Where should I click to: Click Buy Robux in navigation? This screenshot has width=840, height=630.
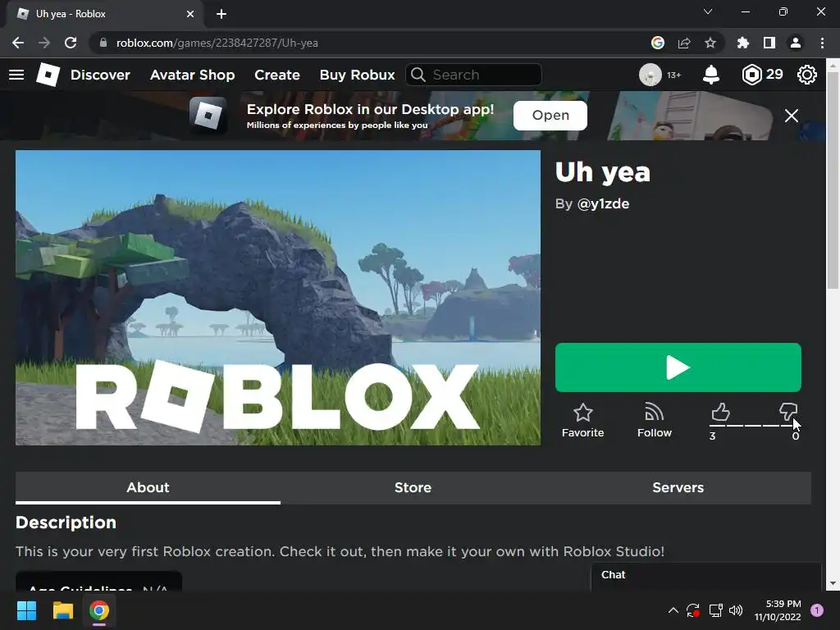(x=358, y=75)
